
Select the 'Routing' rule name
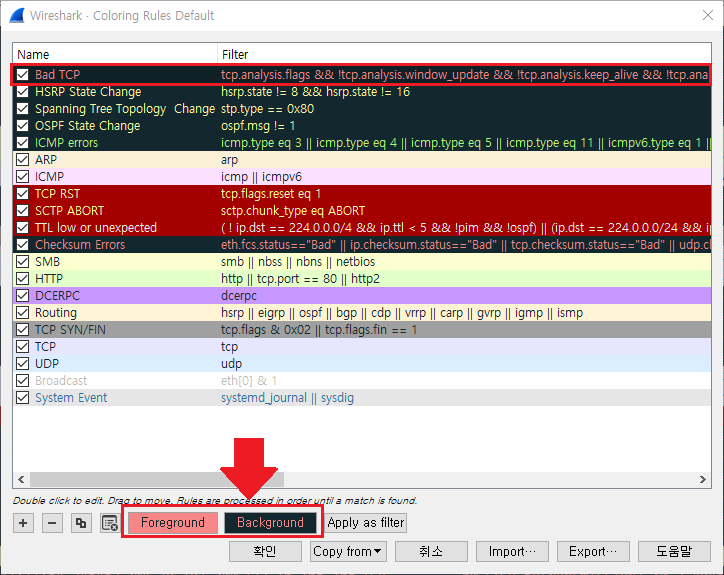(x=56, y=313)
